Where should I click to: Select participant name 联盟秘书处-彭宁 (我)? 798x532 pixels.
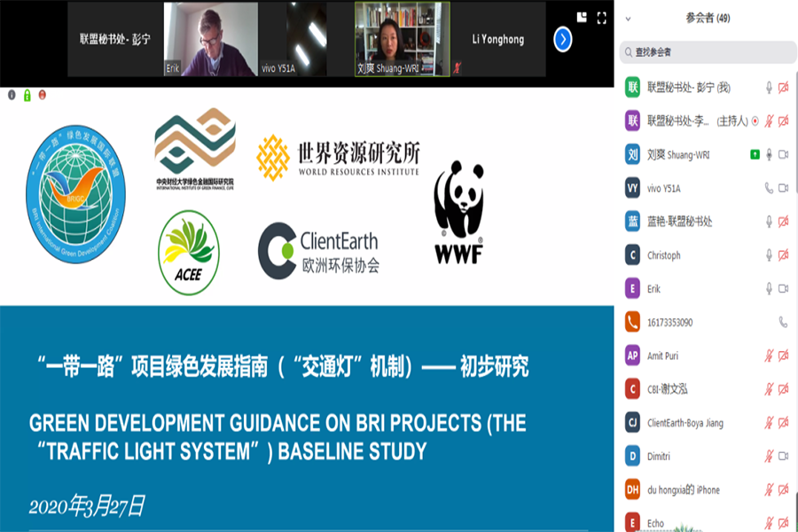[689, 88]
